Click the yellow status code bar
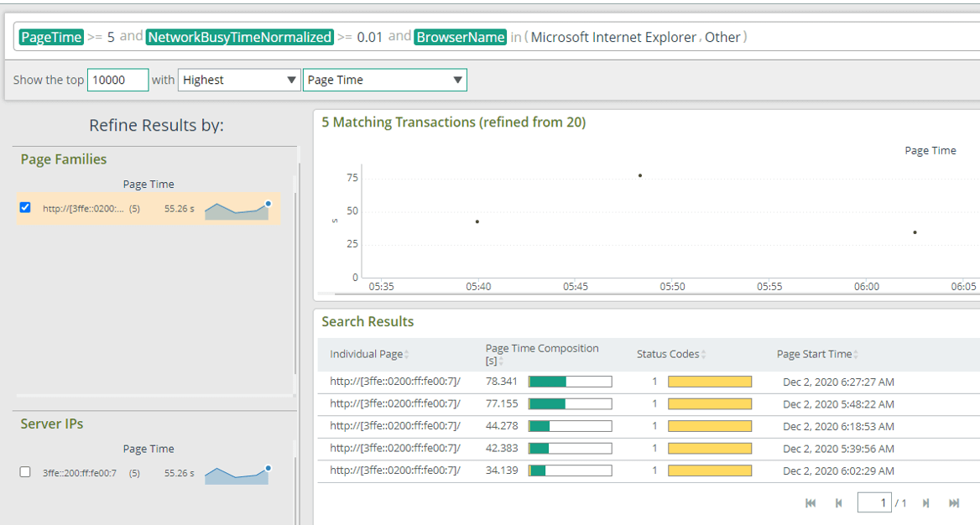The image size is (980, 525). (710, 381)
